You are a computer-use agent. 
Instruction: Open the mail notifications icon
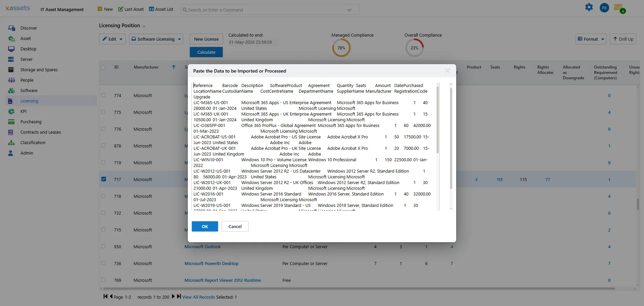(619, 8)
